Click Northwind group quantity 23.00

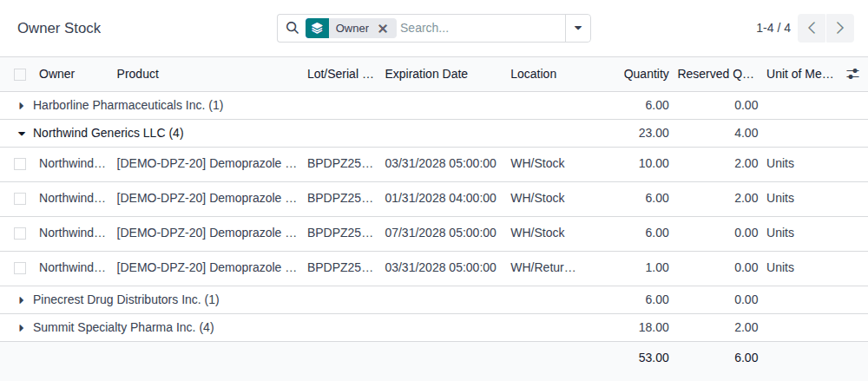tap(654, 134)
